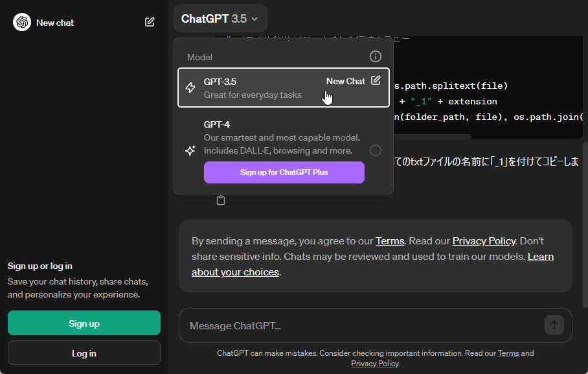Screen dimensions: 588x374
Task: Open the Model info tooltip icon
Action: click(x=375, y=56)
